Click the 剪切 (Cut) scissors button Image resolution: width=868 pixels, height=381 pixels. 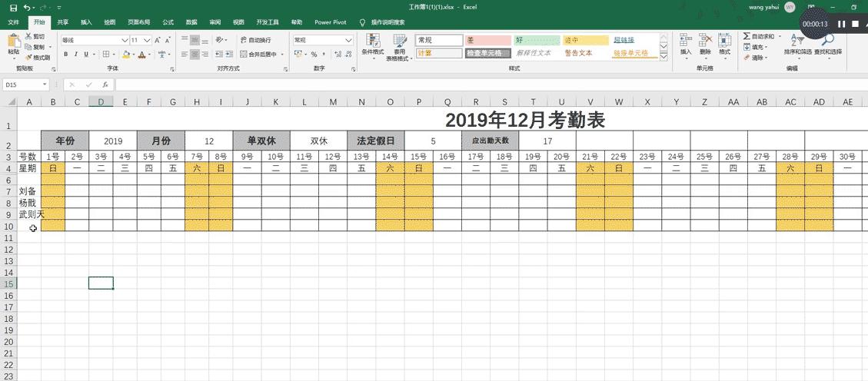point(35,37)
